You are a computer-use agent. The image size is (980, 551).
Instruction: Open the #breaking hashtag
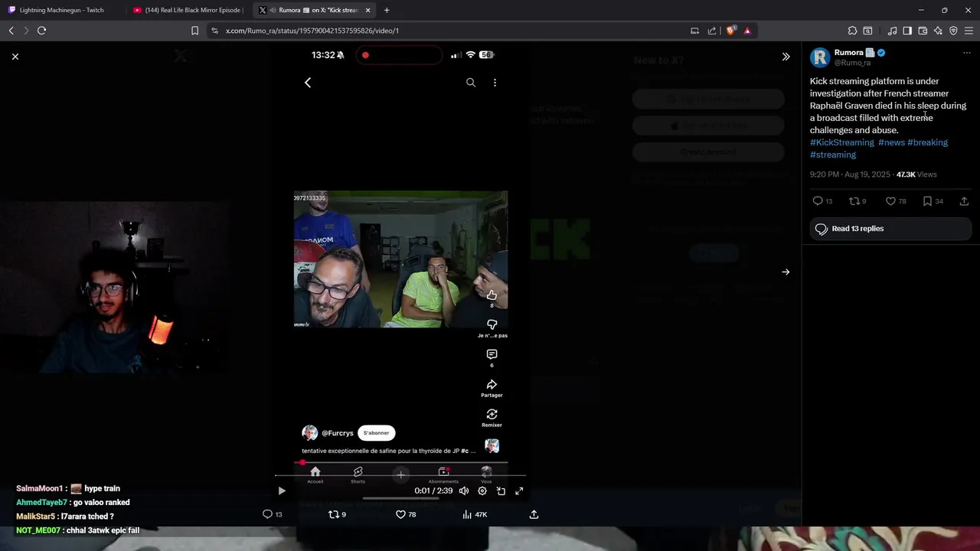[x=927, y=142]
